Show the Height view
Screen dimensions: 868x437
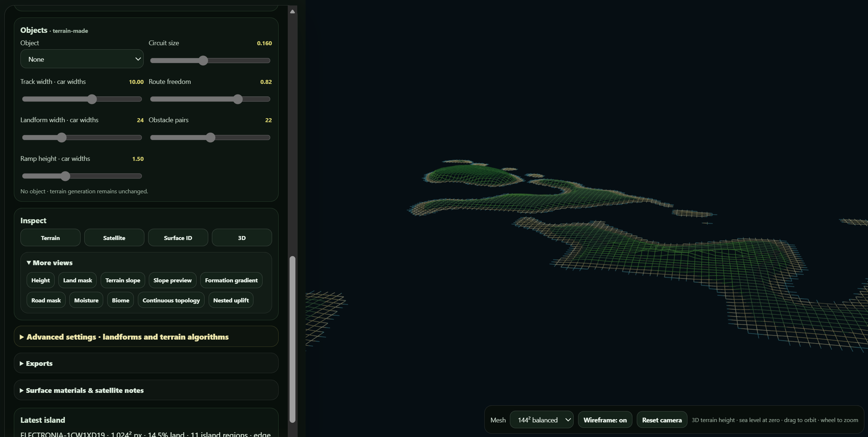(x=40, y=280)
